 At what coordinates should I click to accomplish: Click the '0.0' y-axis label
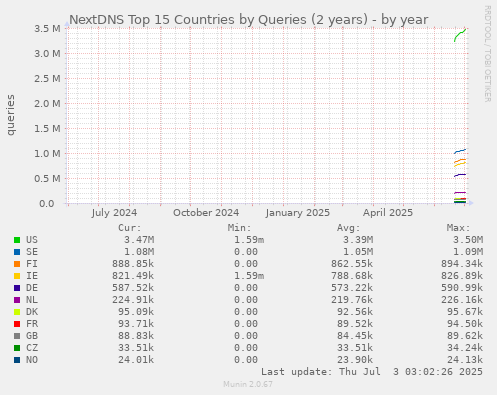[x=47, y=203]
